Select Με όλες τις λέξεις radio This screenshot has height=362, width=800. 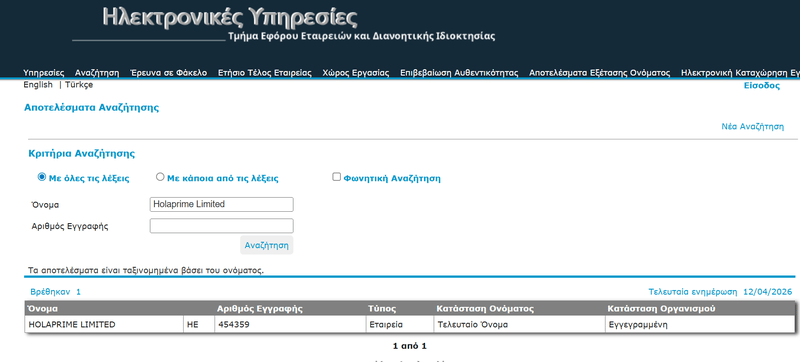(42, 177)
